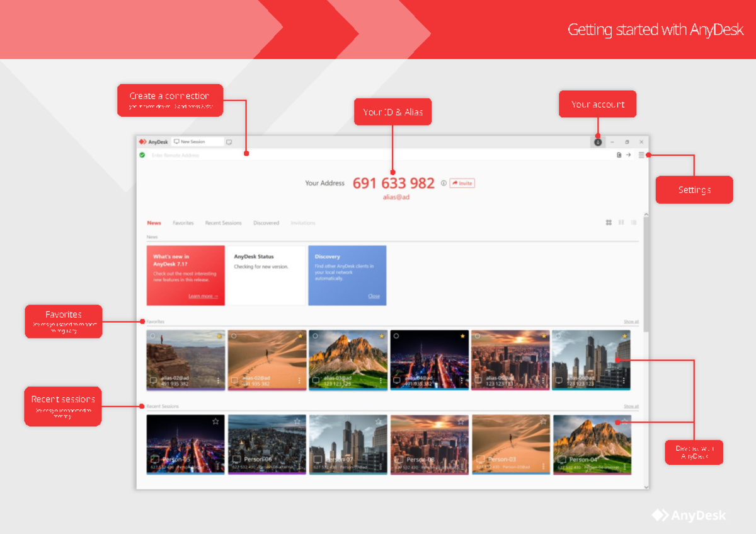Select the News tab

pos(154,223)
